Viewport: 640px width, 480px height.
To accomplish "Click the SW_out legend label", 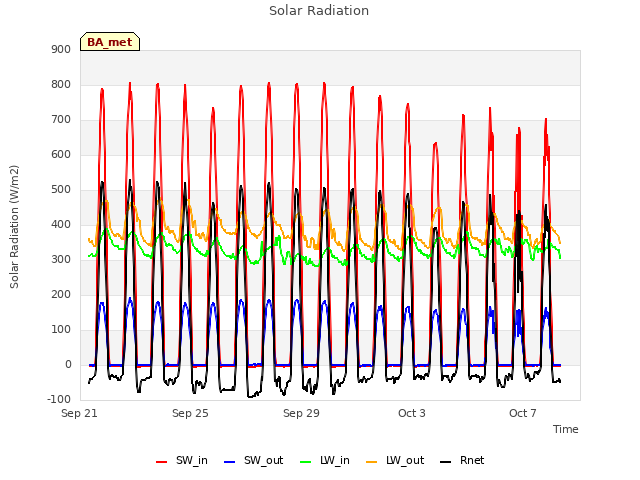I will (264, 461).
